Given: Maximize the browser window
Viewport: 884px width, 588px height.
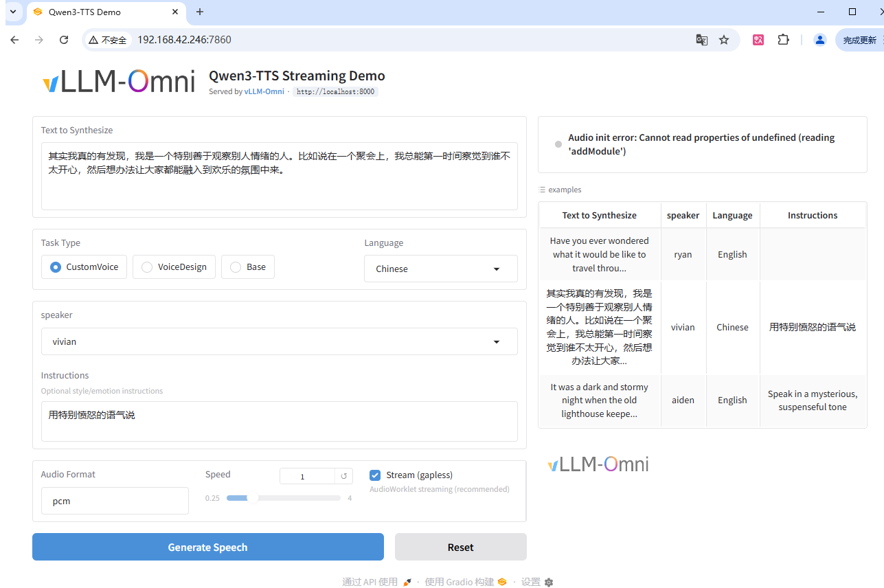Looking at the screenshot, I should pos(852,12).
